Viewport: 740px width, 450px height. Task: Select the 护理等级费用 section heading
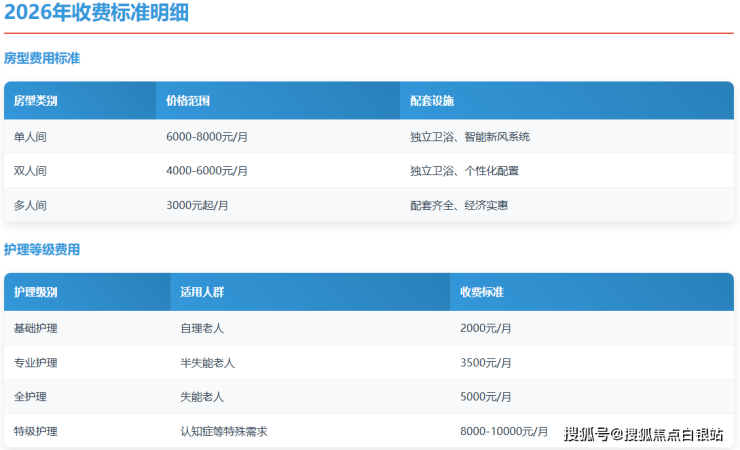pyautogui.click(x=42, y=250)
